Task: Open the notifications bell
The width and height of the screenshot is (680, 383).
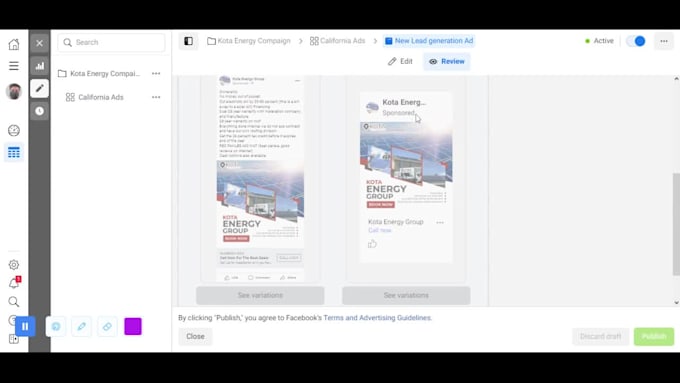Action: 14,283
